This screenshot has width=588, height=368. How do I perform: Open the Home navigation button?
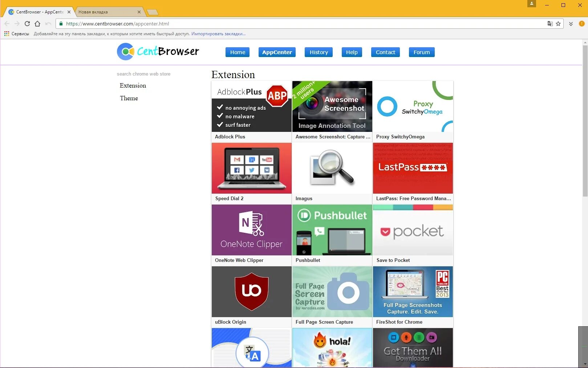pyautogui.click(x=238, y=52)
